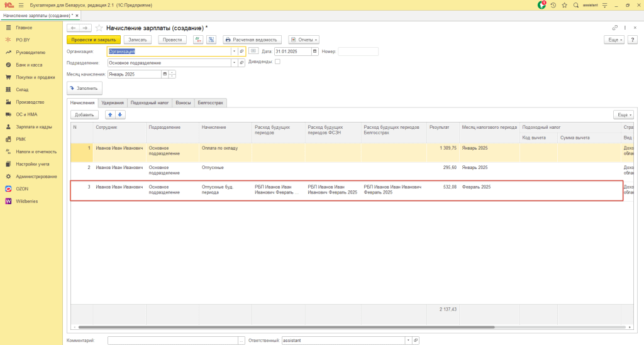
Task: Click the horizontal scrollbar under the table
Action: tap(286, 327)
